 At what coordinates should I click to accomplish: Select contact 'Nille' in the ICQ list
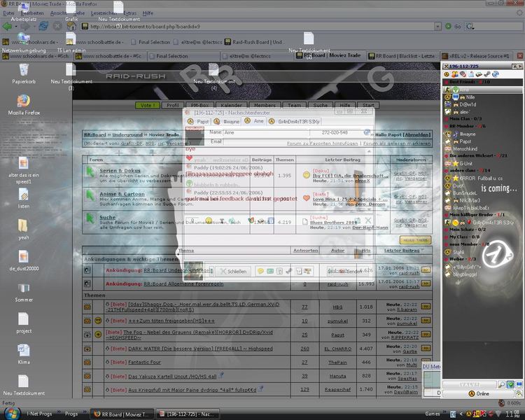coord(470,97)
